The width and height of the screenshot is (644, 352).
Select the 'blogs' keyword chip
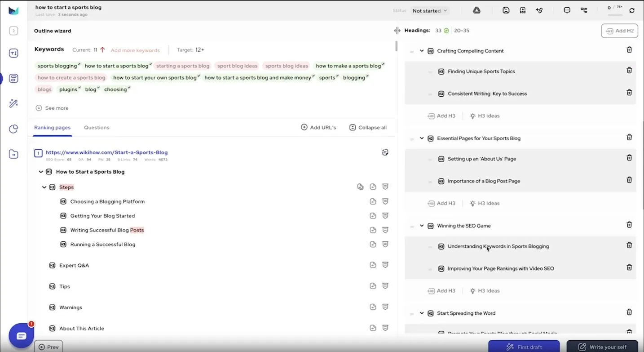tap(44, 89)
